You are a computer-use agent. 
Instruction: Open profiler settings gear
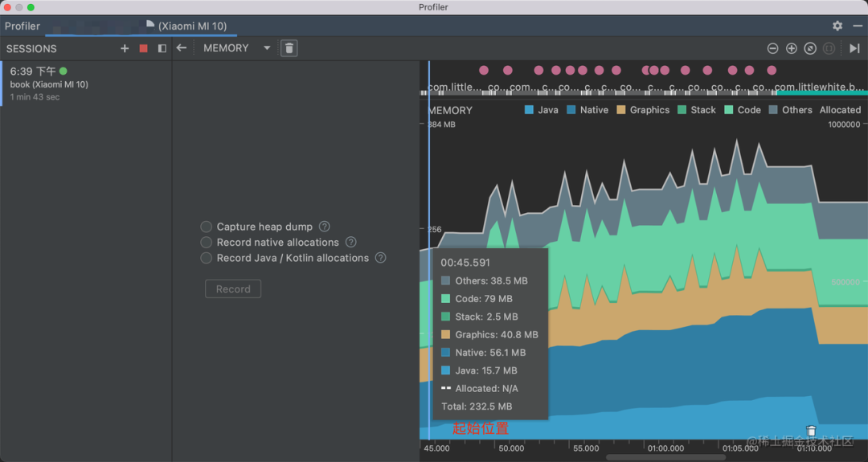pyautogui.click(x=837, y=26)
